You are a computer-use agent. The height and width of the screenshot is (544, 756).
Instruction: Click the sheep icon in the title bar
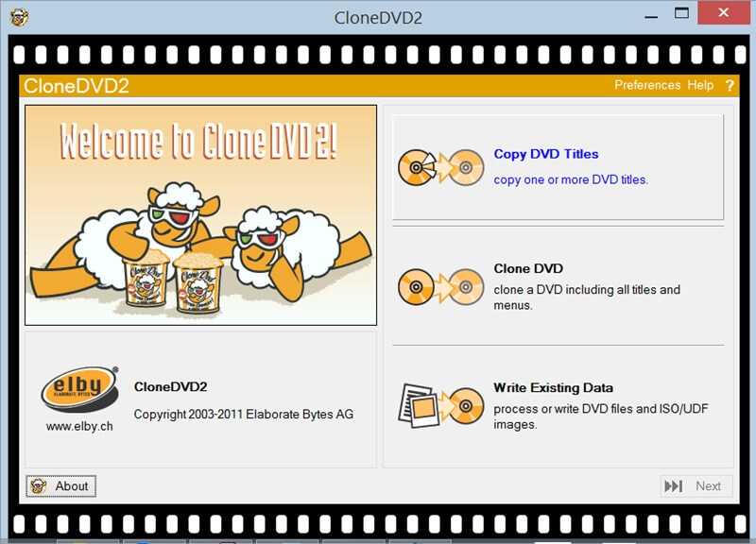pyautogui.click(x=19, y=17)
